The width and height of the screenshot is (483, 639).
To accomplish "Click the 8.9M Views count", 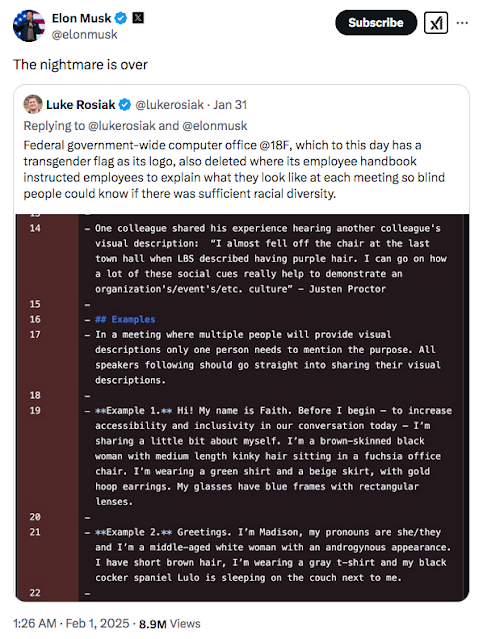I will click(170, 624).
